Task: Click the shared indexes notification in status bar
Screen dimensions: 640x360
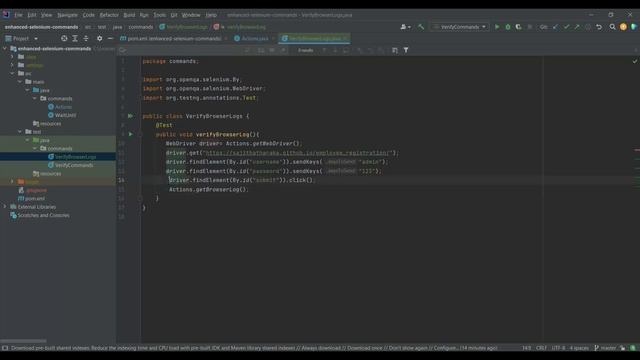Action: (254, 348)
